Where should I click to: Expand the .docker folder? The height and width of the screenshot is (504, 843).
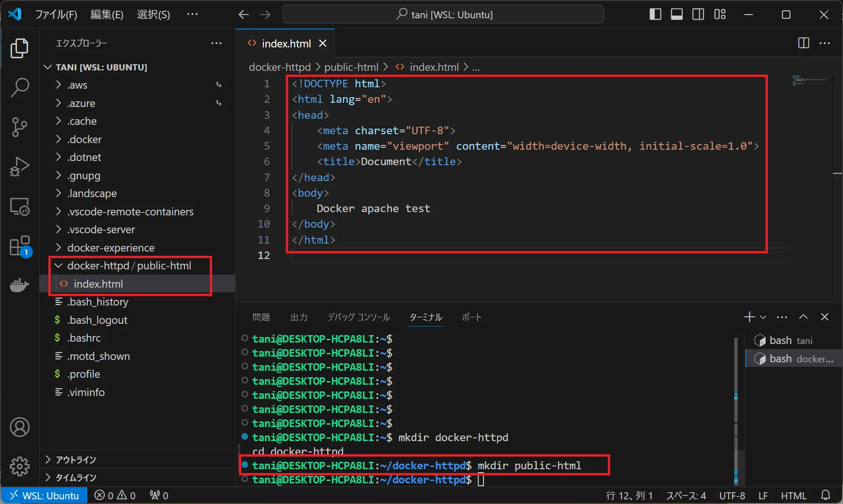coord(84,139)
